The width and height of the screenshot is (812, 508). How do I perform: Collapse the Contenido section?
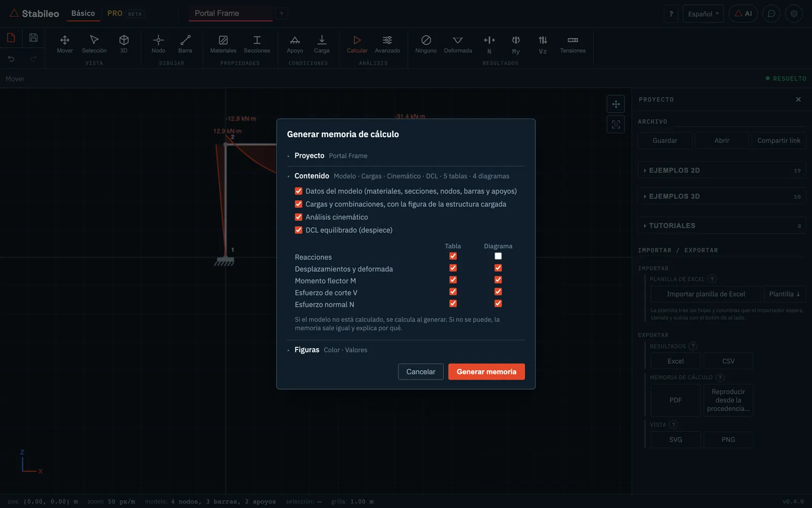(x=406, y=176)
